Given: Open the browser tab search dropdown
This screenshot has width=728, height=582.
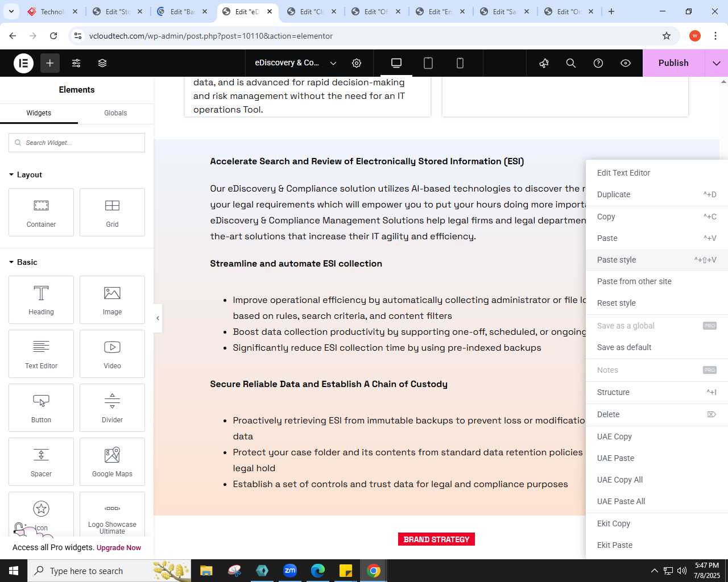Looking at the screenshot, I should [11, 11].
